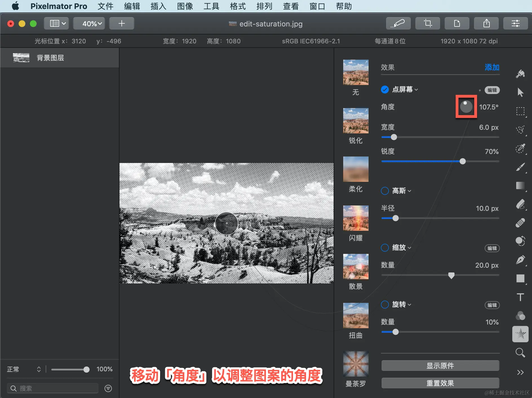Open the 40% zoom level dropdown
The height and width of the screenshot is (398, 532).
[x=89, y=23]
